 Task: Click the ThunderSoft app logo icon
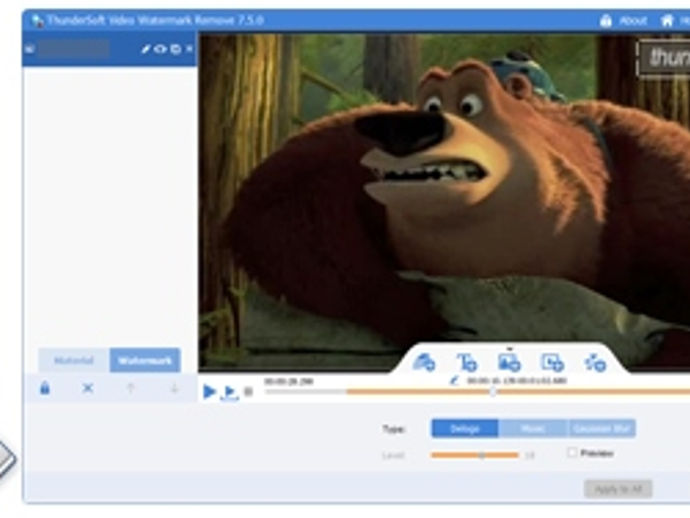click(x=38, y=21)
